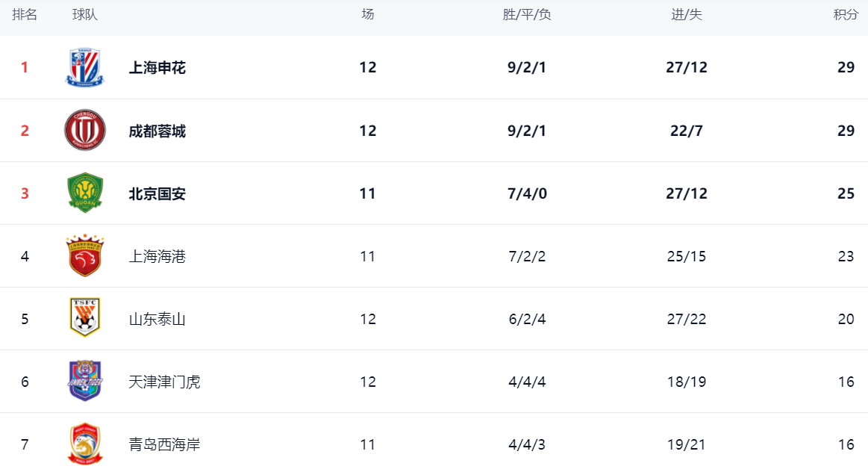Open team name 成都蓉城
Image resolution: width=868 pixels, height=469 pixels.
pos(157,131)
